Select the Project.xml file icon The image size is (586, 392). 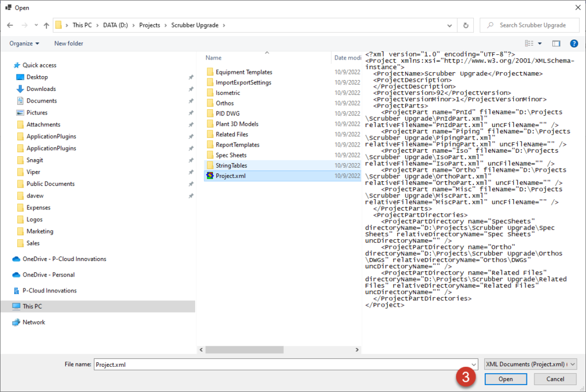point(209,176)
